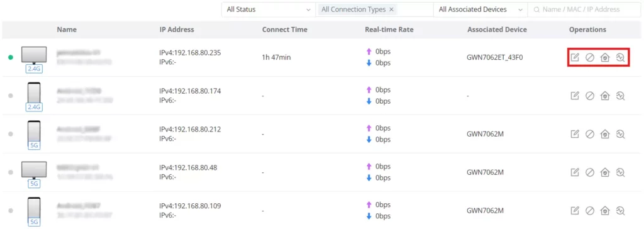This screenshot has width=644, height=229.
Task: Click the Real-time Rate column header
Action: pos(389,30)
